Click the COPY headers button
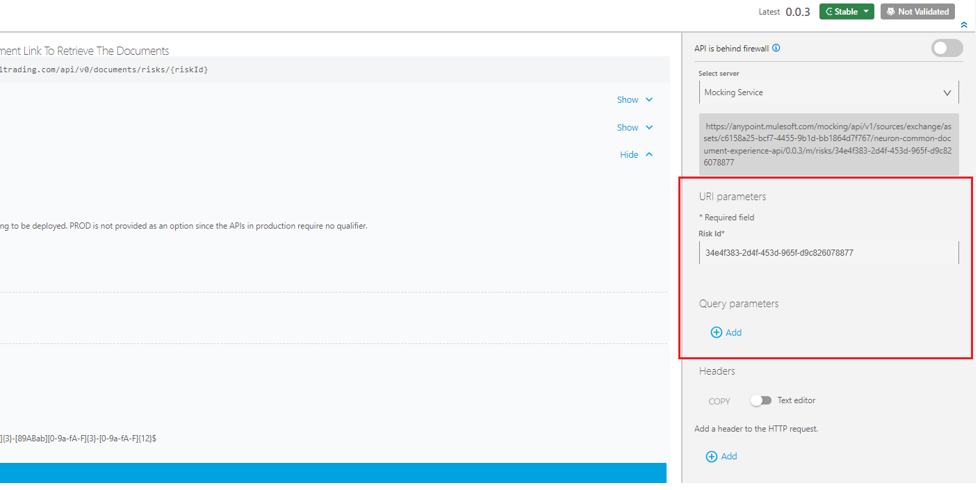 [719, 401]
